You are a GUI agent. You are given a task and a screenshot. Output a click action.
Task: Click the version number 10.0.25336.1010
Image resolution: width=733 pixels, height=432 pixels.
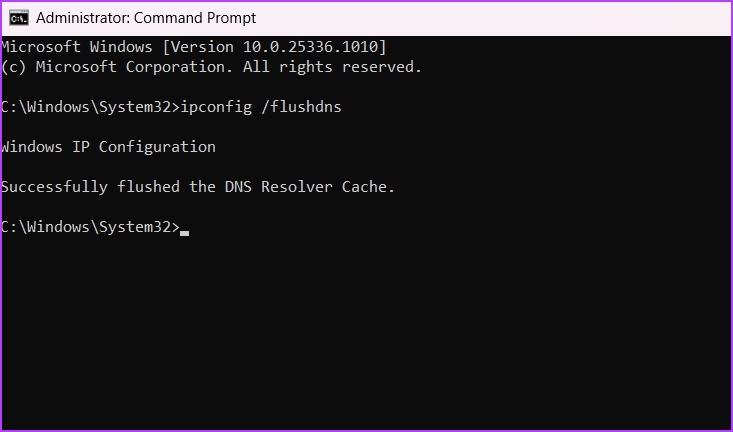coord(310,47)
